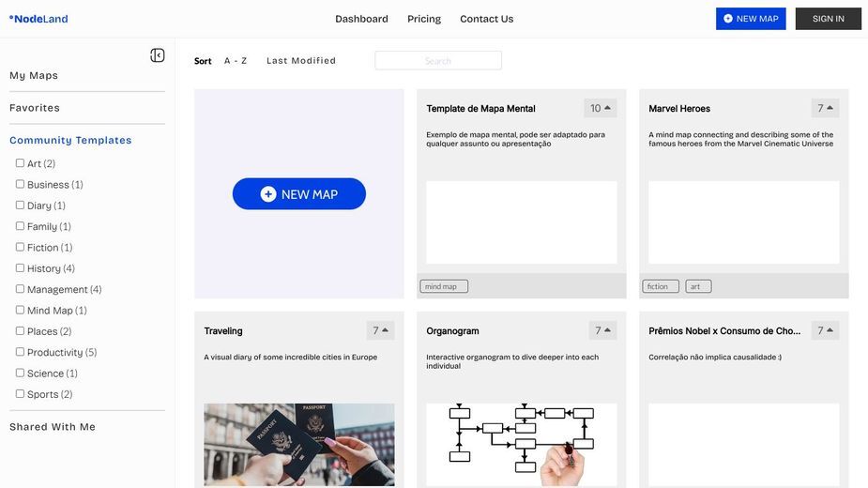
Task: Open the Contact Us page
Action: pyautogui.click(x=487, y=19)
